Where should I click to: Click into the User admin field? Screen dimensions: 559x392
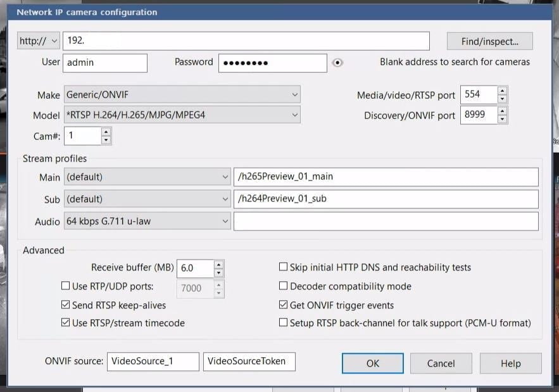[105, 63]
